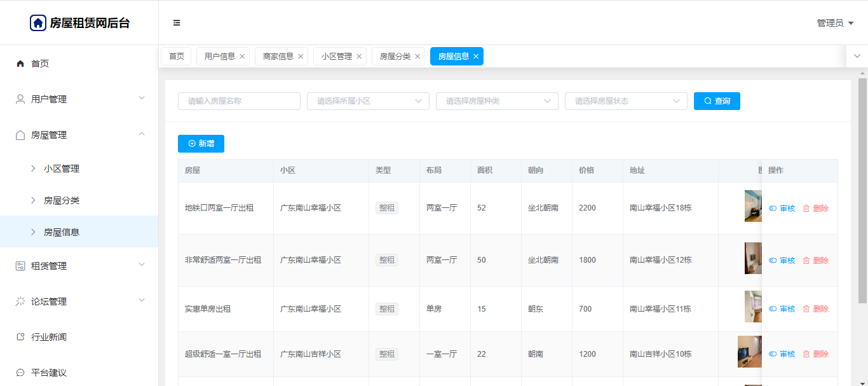This screenshot has width=868, height=386.
Task: Toggle 审核 for 非常舒适两室一厅出租
Action: (782, 260)
